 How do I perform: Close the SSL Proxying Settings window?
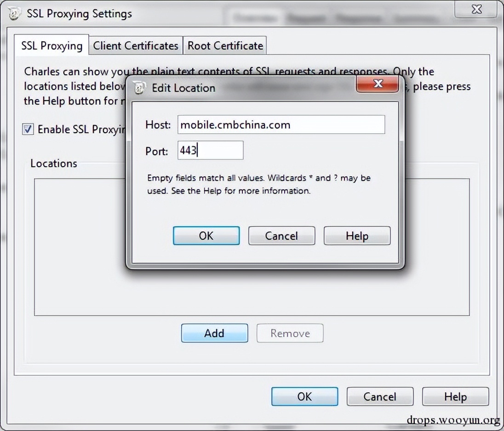(x=476, y=10)
